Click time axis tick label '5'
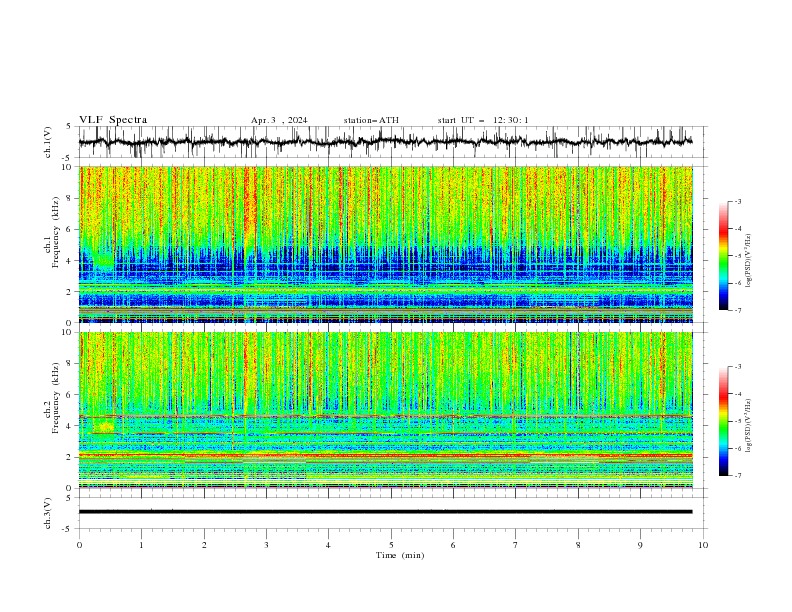 [x=391, y=545]
